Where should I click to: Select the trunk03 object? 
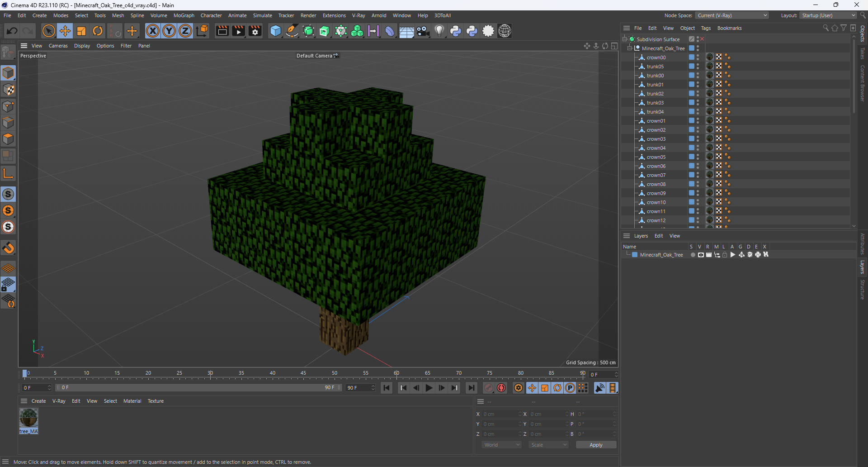(x=655, y=103)
